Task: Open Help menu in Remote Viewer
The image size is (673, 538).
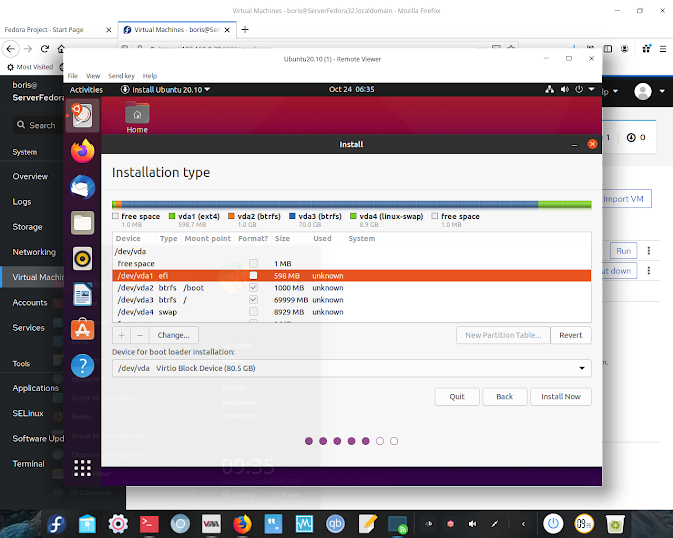Action: pos(150,76)
